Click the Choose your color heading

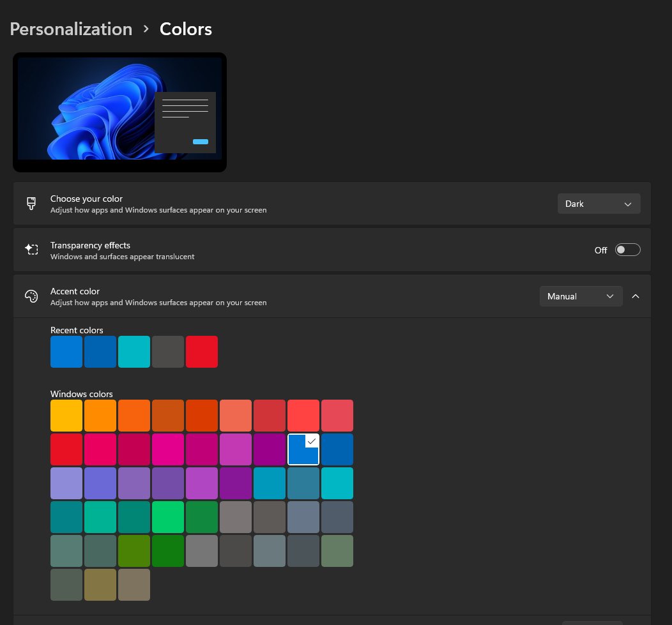87,199
